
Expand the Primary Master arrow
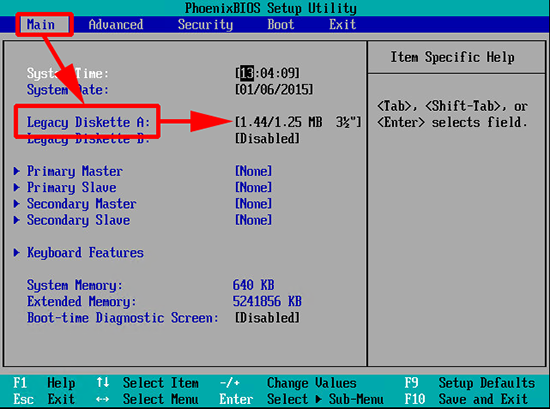click(16, 171)
